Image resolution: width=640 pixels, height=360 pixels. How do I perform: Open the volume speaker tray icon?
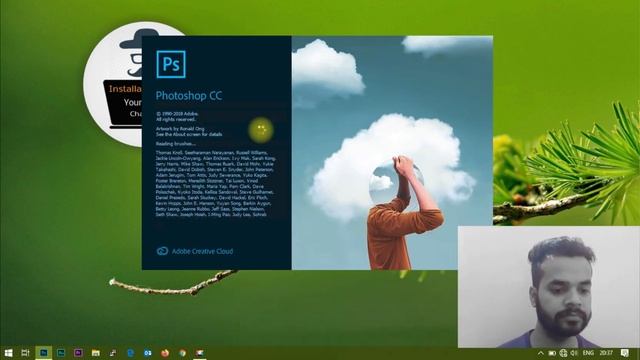point(574,353)
